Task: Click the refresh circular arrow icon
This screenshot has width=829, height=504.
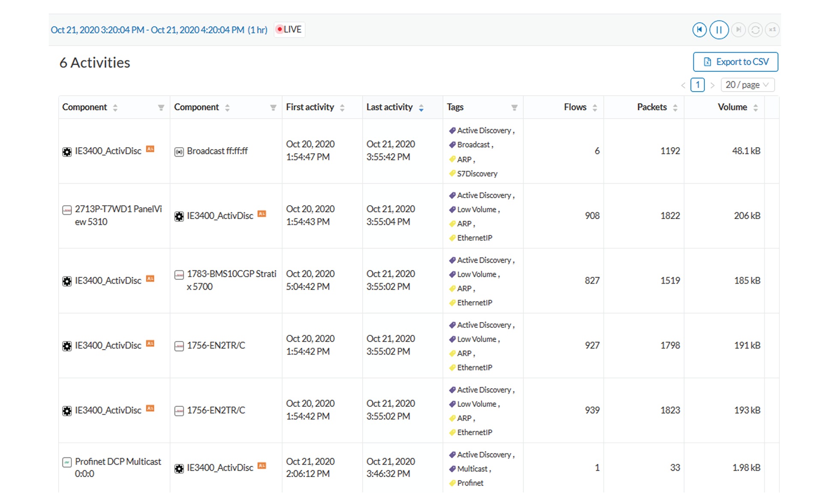Action: point(755,30)
